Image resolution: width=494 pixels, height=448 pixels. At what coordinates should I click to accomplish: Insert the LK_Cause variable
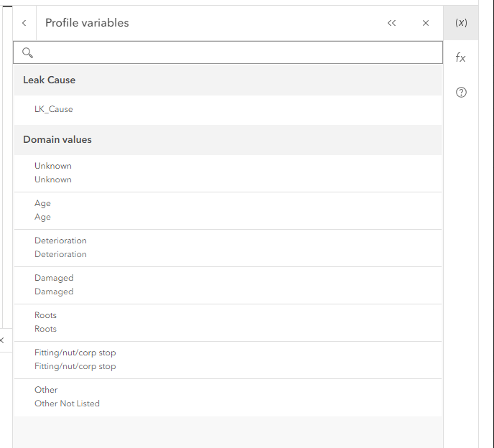click(54, 110)
